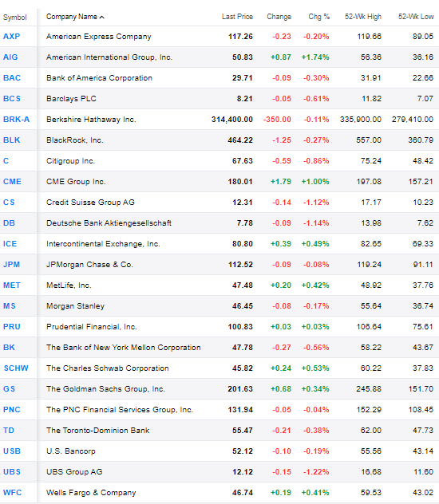Open the BK ticker symbol link
439x504 pixels.
9,348
